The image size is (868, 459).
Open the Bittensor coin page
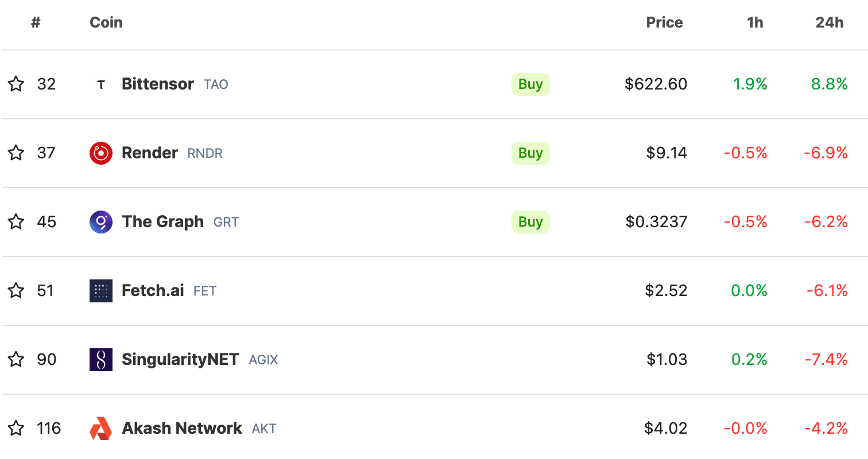click(x=157, y=84)
